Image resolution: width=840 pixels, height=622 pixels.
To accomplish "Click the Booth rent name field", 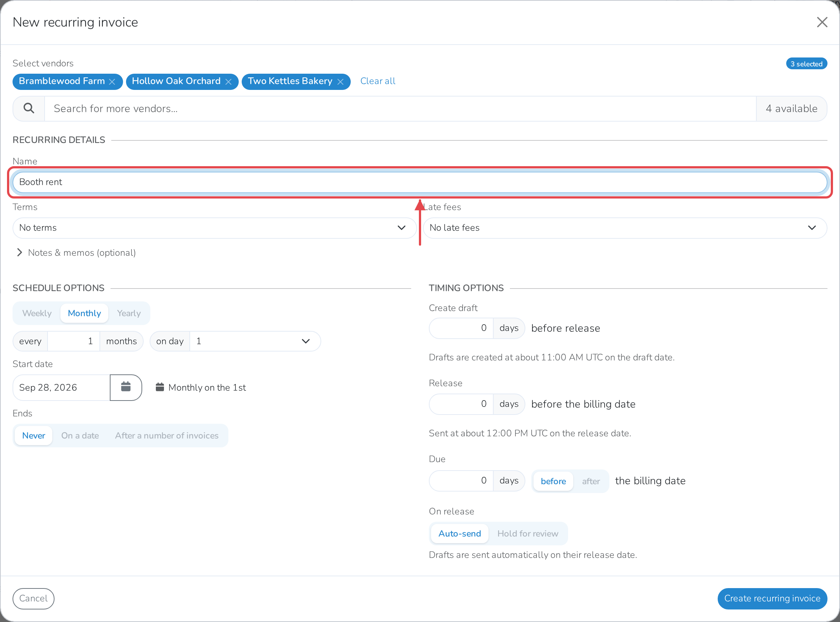I will tap(420, 182).
